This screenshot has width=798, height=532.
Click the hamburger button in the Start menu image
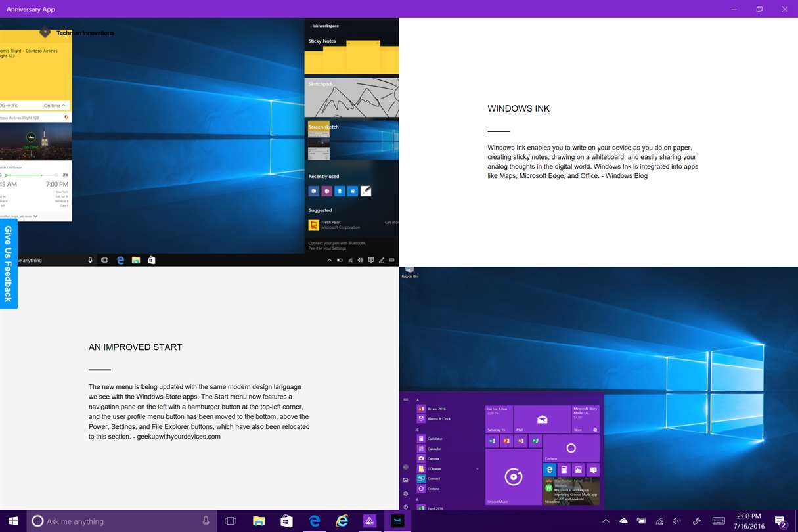[405, 399]
